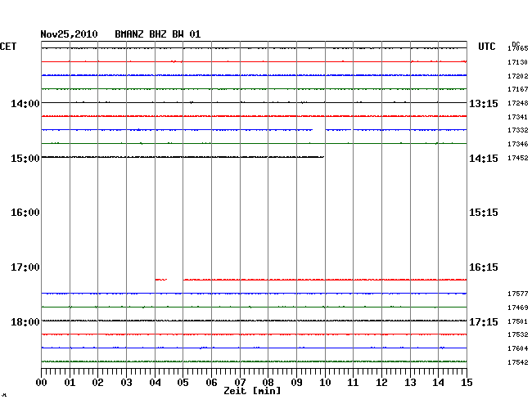This screenshot has height=404, width=532.
Task: Click the "06" minute axis label
Action: pyautogui.click(x=211, y=383)
